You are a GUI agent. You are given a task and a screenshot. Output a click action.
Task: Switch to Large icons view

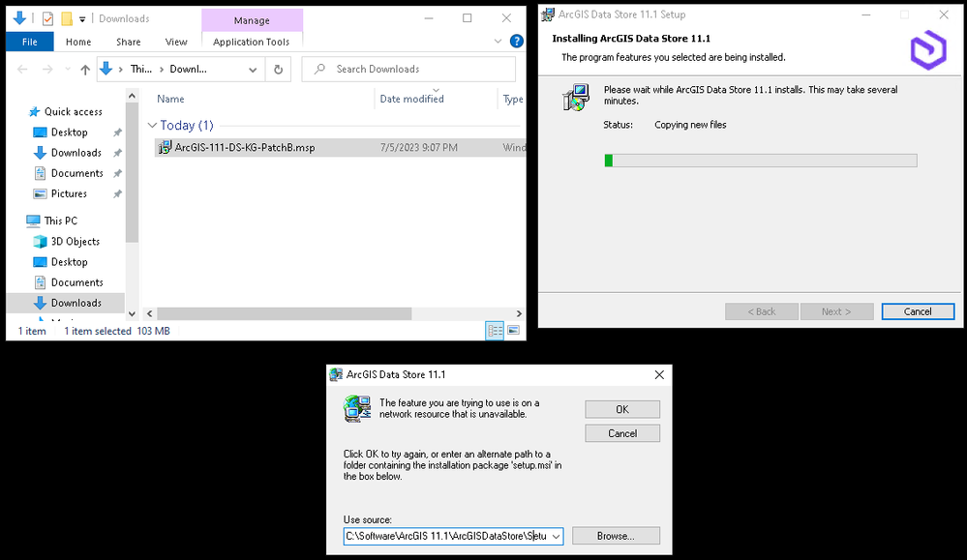[x=513, y=331]
